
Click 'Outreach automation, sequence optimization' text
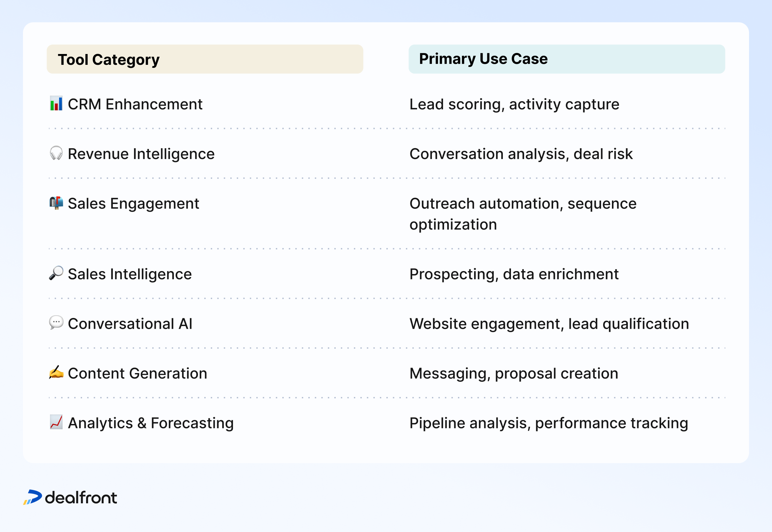pos(523,214)
